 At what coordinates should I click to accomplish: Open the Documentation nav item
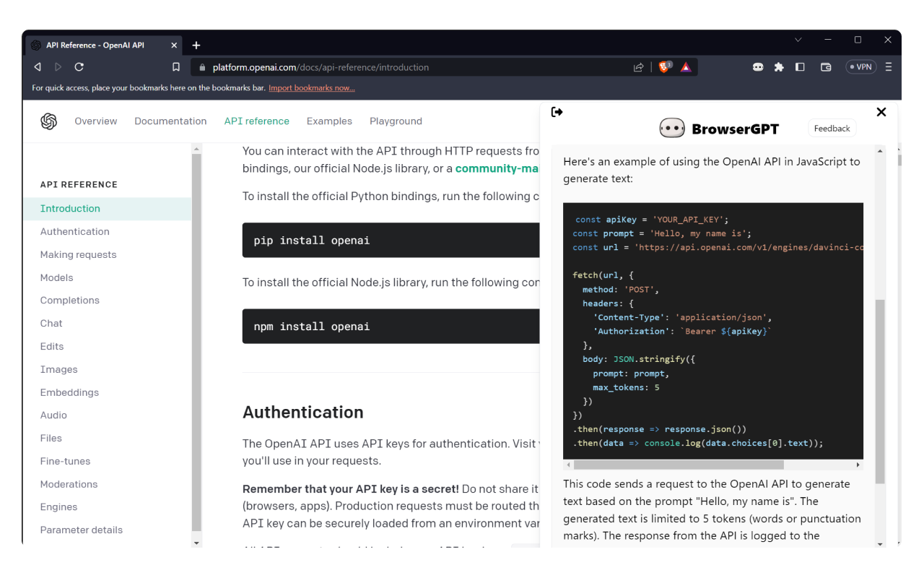[x=170, y=121]
